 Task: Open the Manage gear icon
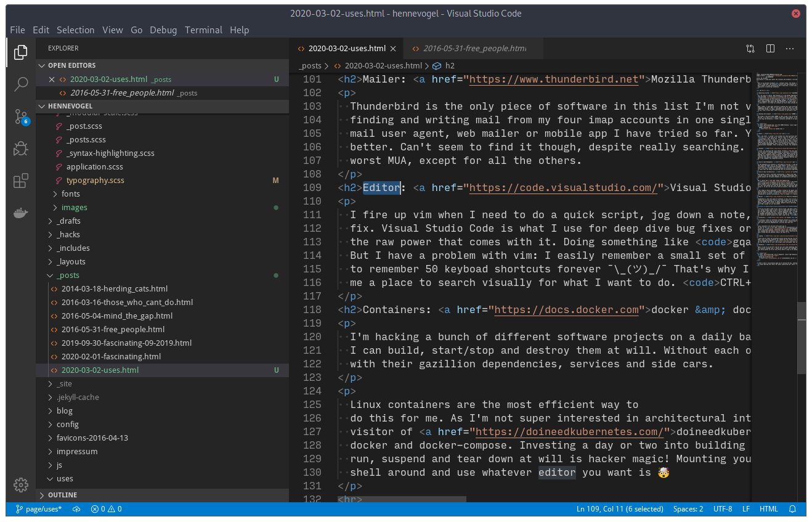click(x=21, y=485)
